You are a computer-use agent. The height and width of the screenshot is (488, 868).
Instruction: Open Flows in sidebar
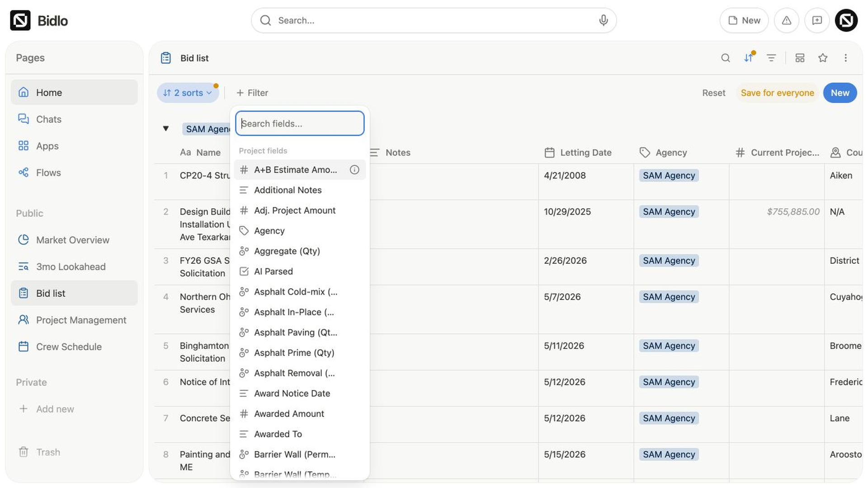click(74, 172)
